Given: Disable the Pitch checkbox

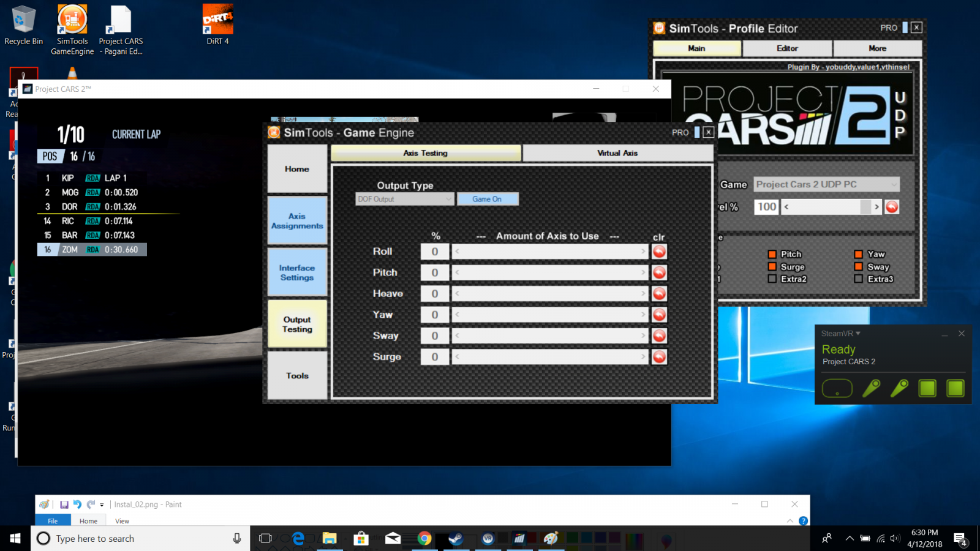Looking at the screenshot, I should 772,254.
